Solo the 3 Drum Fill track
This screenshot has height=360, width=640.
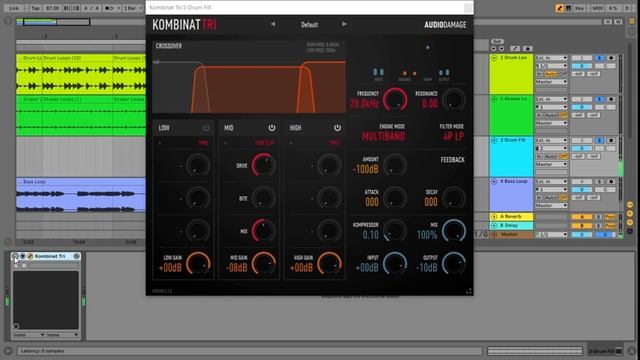[x=599, y=140]
